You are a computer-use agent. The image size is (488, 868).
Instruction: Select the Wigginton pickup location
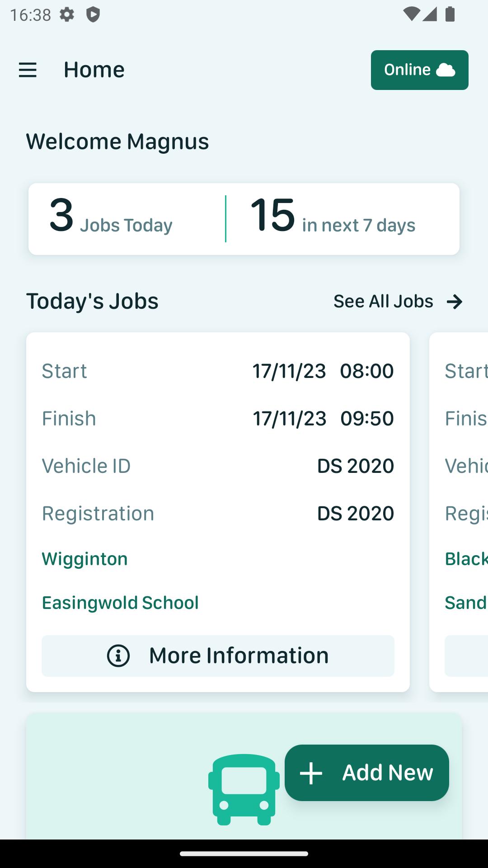click(85, 559)
